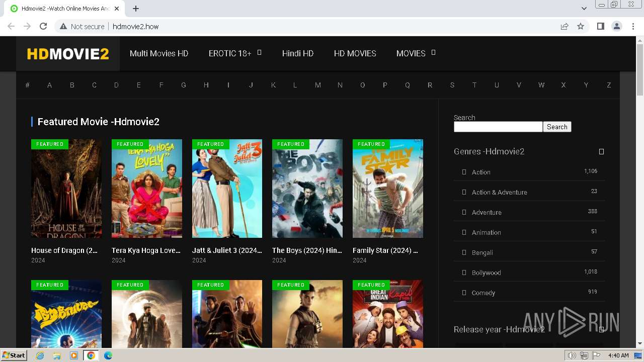Screen dimensions: 644x362
Task: Click Family Star (2024) title link
Action: point(385,250)
